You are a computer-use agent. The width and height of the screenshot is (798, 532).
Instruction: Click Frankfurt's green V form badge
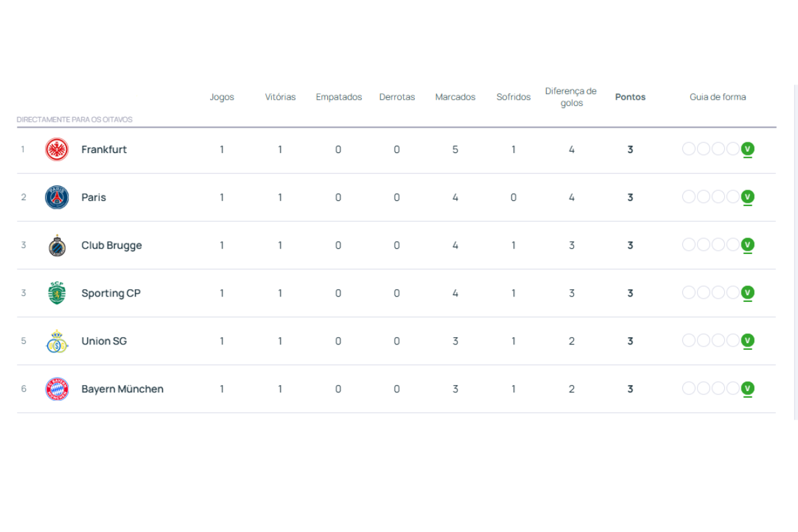tap(747, 149)
